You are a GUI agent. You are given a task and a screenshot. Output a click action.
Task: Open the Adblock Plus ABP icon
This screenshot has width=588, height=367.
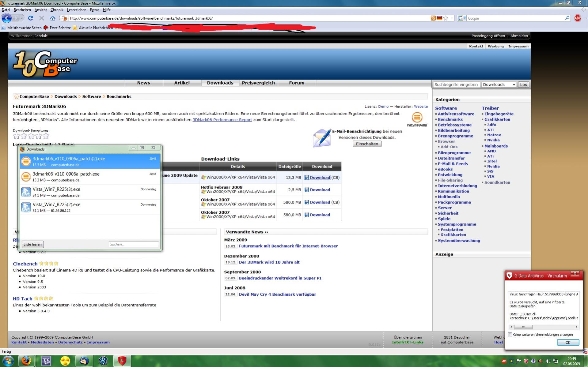[x=578, y=18]
